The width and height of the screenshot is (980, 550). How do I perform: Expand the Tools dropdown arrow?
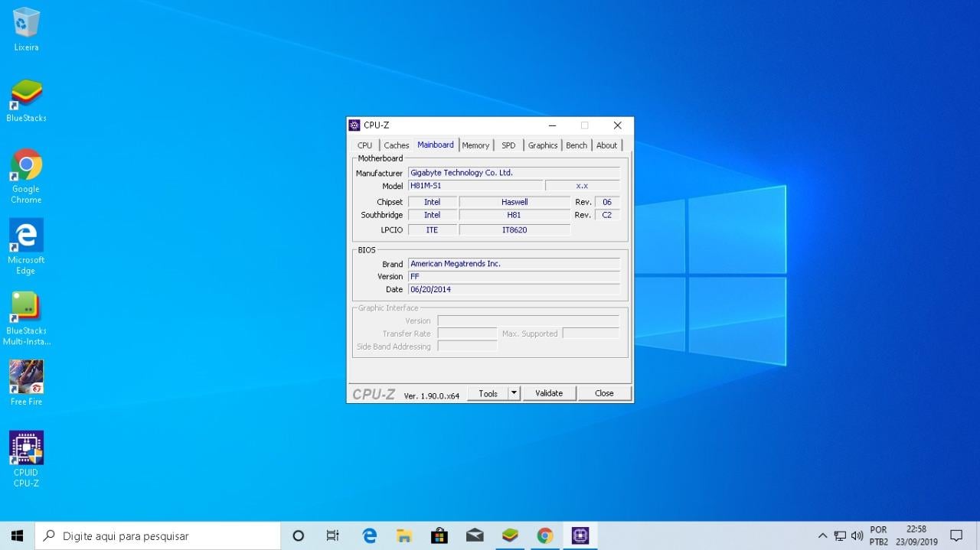[x=514, y=393]
